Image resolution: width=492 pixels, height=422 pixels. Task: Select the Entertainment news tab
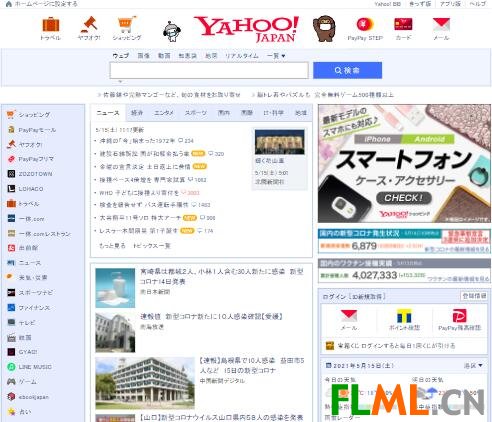click(164, 113)
